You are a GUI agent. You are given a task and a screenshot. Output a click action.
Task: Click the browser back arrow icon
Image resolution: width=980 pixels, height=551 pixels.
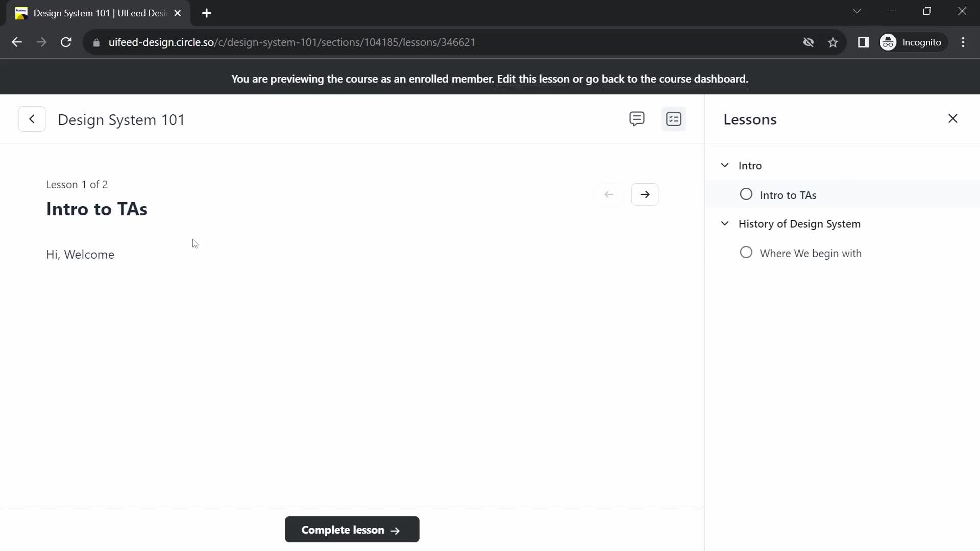17,42
